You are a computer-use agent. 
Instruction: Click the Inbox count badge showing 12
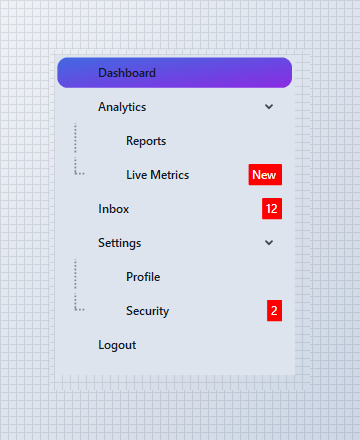(272, 209)
